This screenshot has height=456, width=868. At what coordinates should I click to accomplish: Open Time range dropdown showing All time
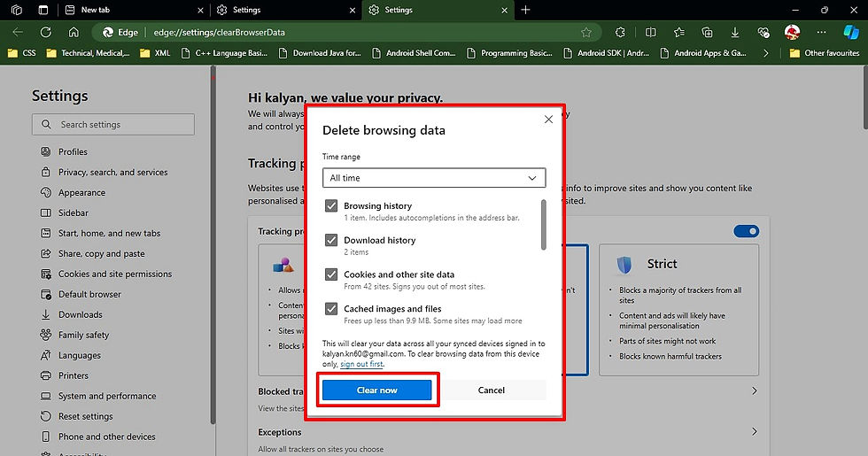tap(434, 178)
